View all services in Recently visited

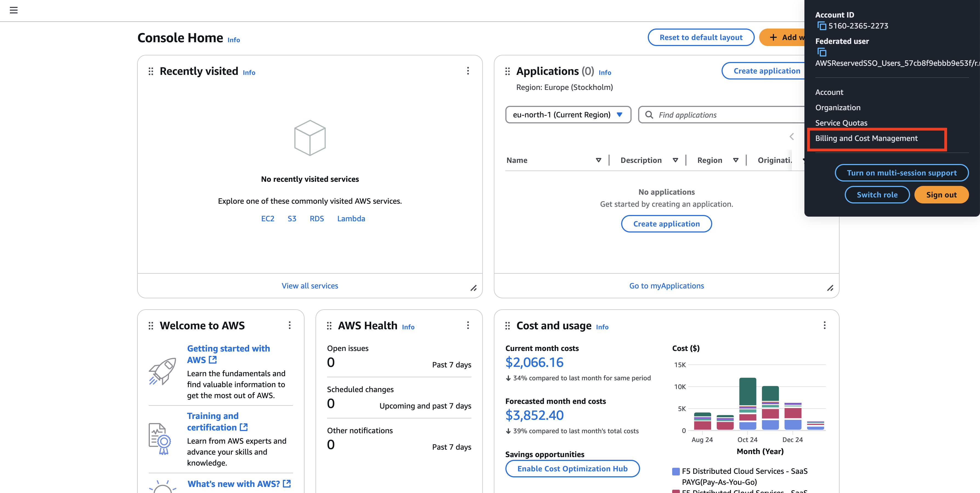click(x=310, y=285)
